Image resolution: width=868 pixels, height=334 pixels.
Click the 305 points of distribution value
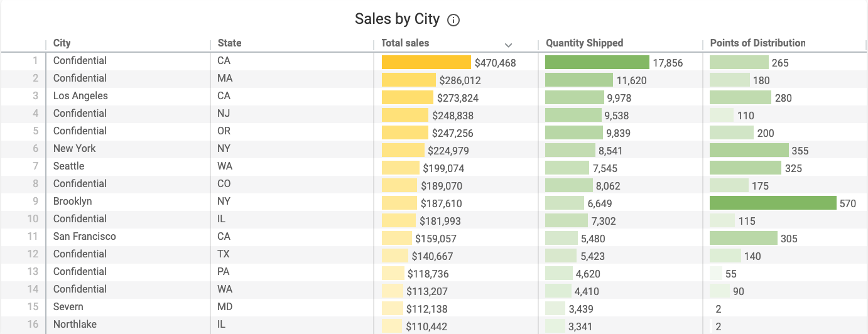tap(789, 239)
